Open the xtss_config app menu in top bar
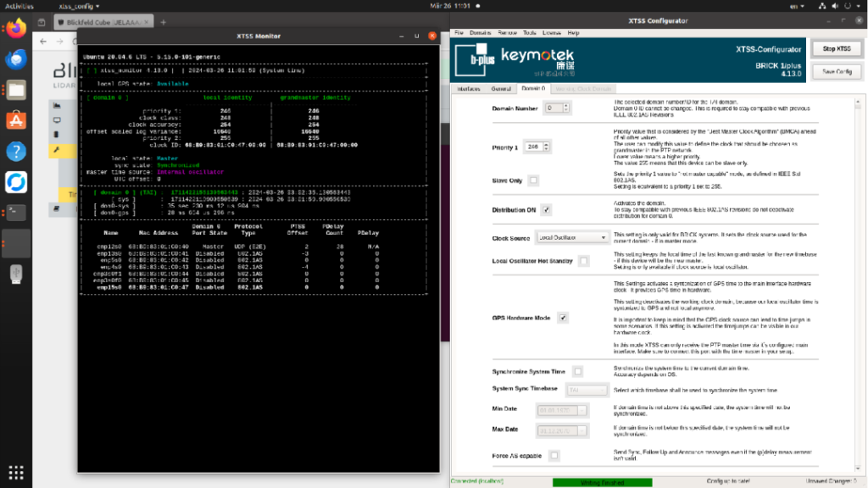This screenshot has width=868, height=488. coord(79,6)
